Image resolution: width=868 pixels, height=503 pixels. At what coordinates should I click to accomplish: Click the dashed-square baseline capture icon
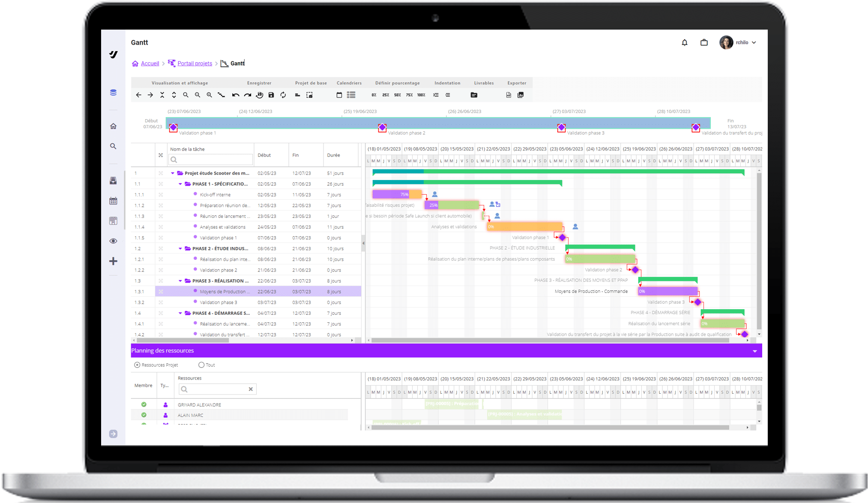pyautogui.click(x=309, y=95)
